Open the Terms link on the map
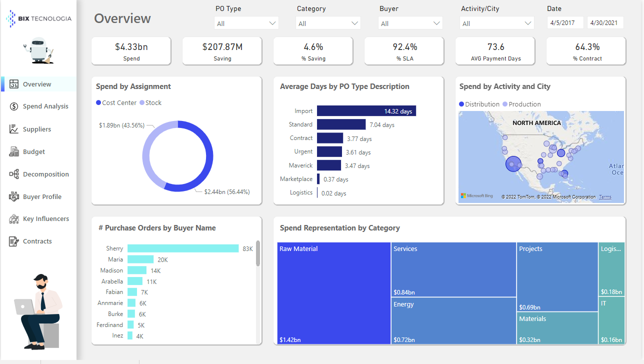Viewport: 644px width, 364px height. click(605, 196)
